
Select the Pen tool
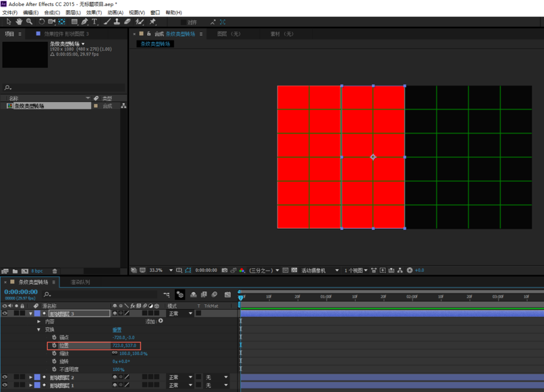(84, 22)
